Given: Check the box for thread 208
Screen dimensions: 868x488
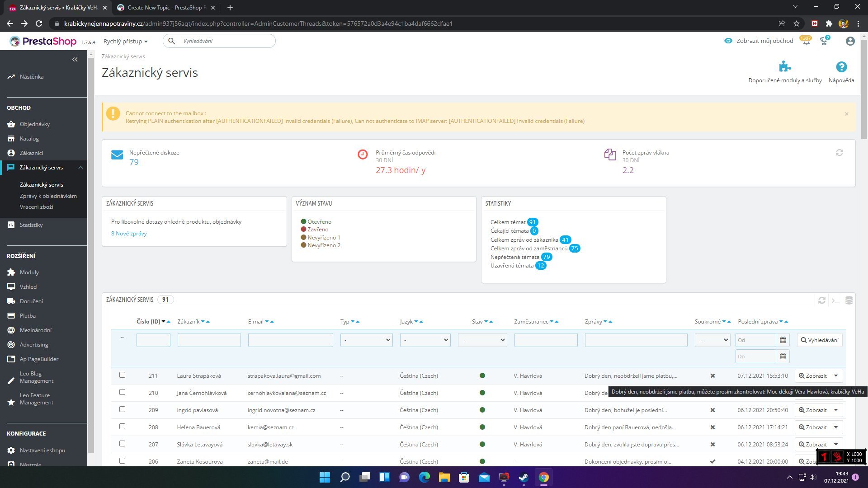Looking at the screenshot, I should (122, 427).
